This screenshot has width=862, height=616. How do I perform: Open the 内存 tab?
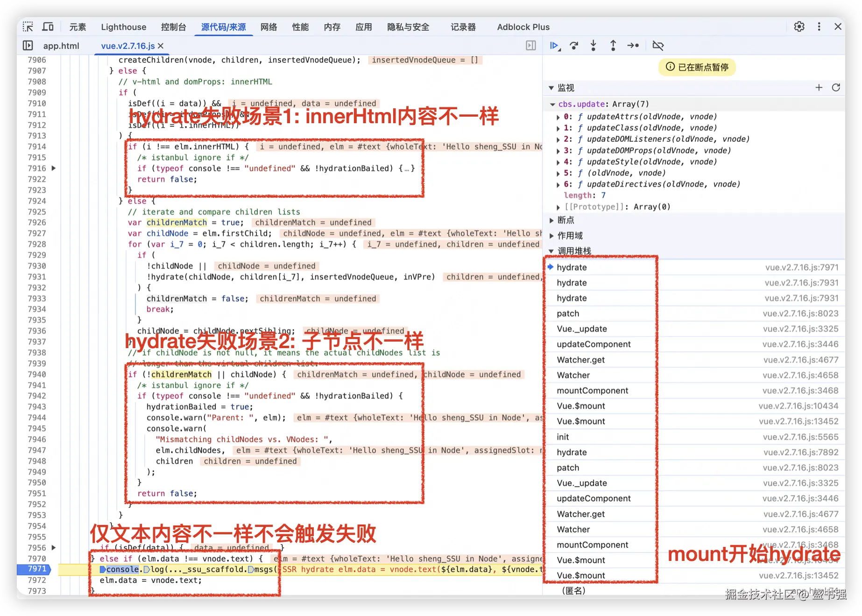332,27
